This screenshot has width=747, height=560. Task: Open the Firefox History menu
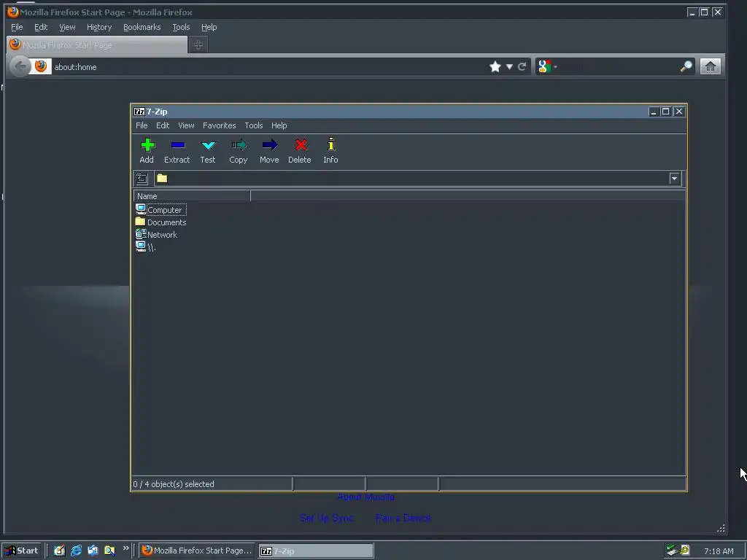click(x=99, y=27)
